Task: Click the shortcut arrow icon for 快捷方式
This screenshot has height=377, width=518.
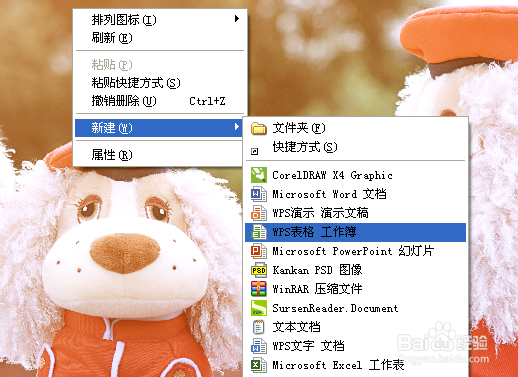Action: (255, 152)
